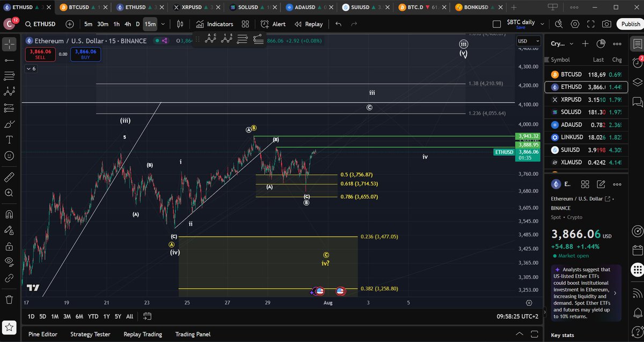The height and width of the screenshot is (342, 644).
Task: Click the BUY 3,866.06 button
Action: pos(86,54)
